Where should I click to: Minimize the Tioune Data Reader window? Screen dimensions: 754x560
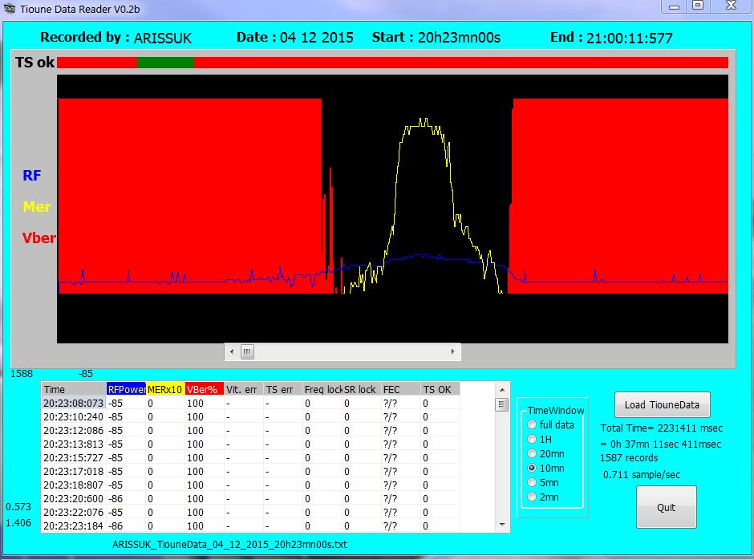click(674, 6)
